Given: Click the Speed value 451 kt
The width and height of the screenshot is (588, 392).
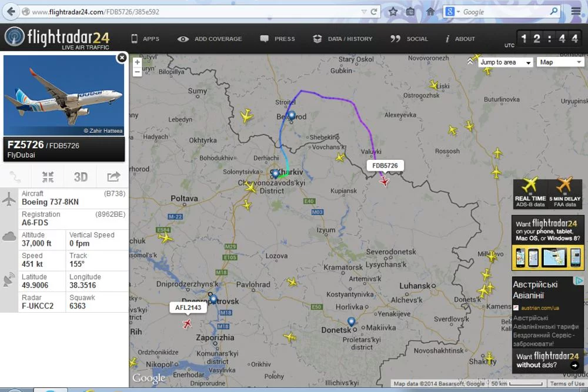Looking at the screenshot, I should point(32,264).
